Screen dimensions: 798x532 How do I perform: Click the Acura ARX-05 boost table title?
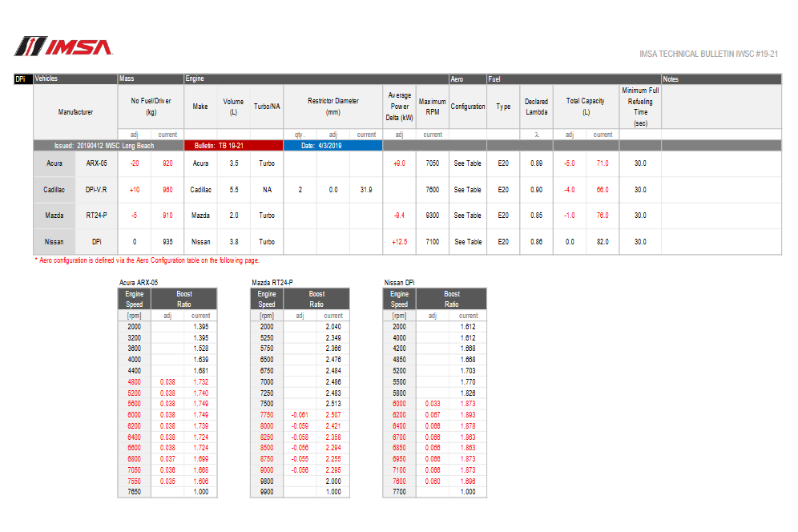(139, 283)
